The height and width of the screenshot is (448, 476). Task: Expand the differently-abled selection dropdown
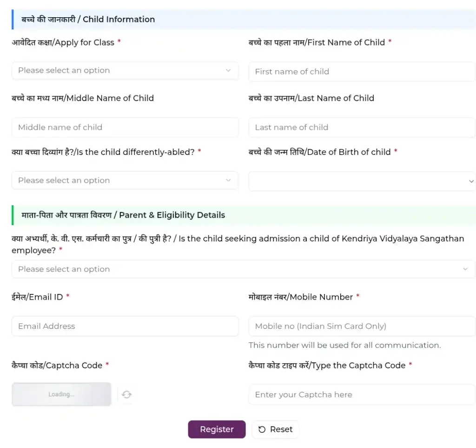click(x=125, y=181)
